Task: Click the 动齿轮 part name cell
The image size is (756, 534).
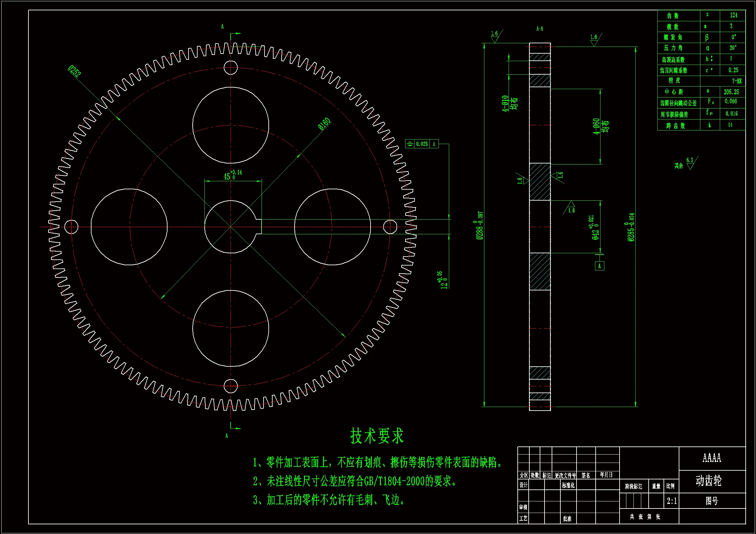Action: [708, 481]
